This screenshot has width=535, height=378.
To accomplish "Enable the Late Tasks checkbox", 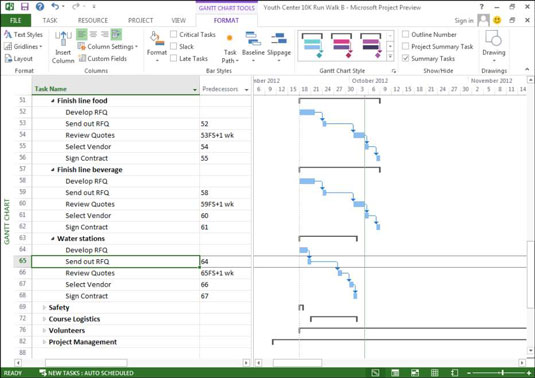I will (173, 58).
